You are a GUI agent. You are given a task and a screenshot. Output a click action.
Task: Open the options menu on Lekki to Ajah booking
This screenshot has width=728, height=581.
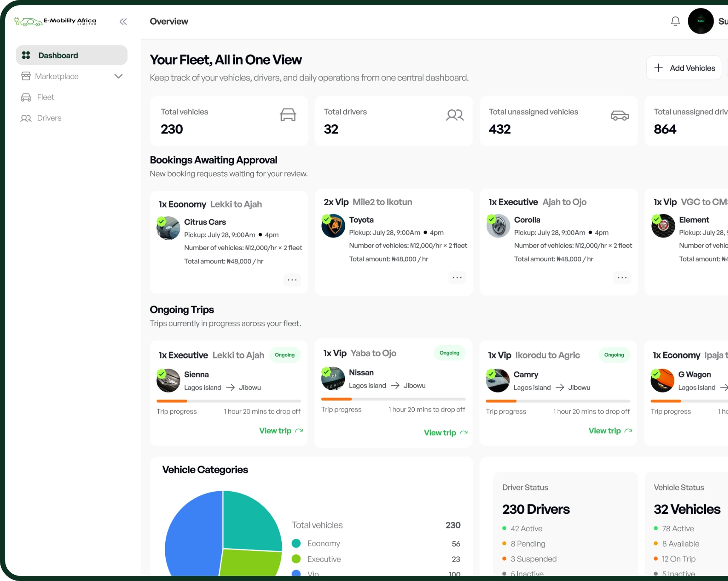click(x=292, y=280)
